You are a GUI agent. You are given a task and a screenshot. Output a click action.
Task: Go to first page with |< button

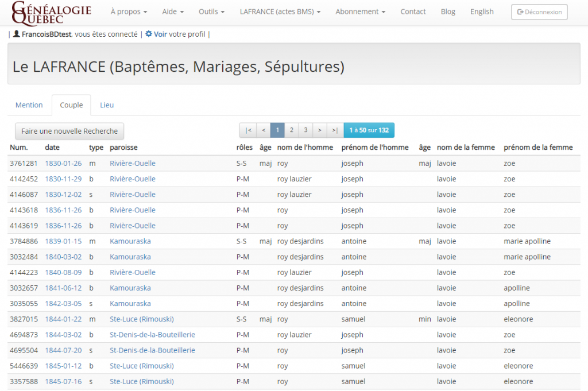(x=248, y=130)
